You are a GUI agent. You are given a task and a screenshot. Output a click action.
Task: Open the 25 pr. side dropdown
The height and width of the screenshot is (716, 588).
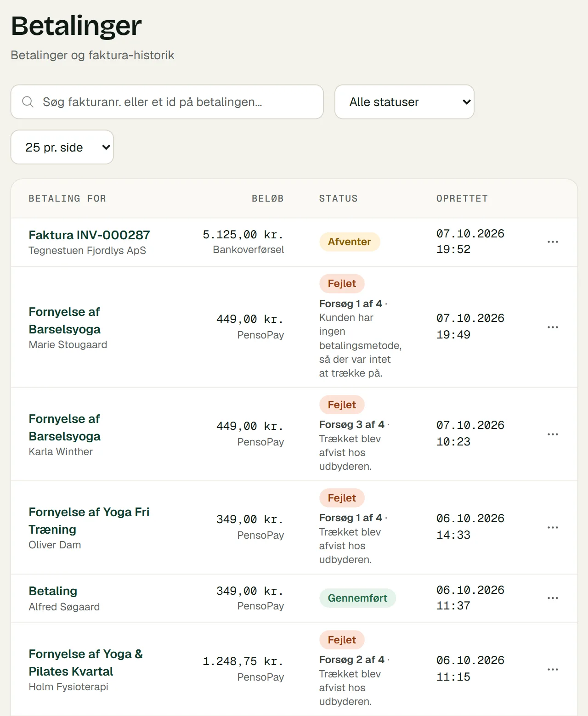pyautogui.click(x=62, y=147)
